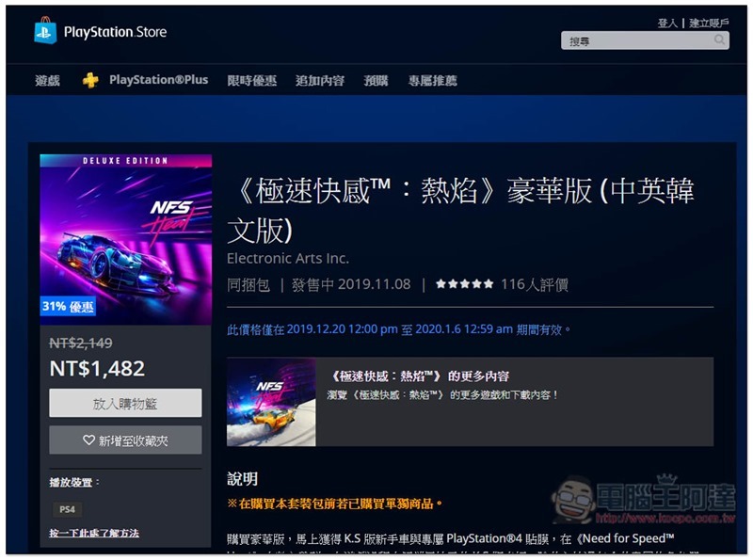
Task: Click the NFS Heat more content thumbnail
Action: (271, 402)
